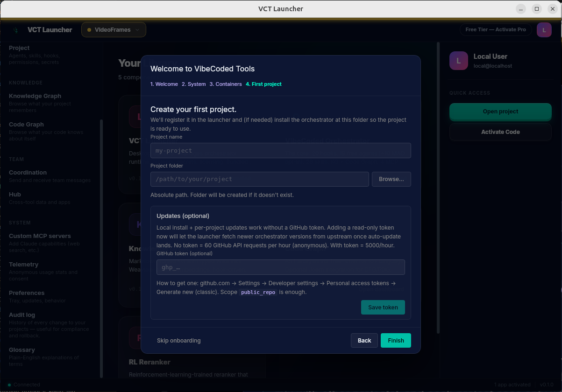This screenshot has height=392, width=562.
Task: Click the RL Reranker card title
Action: (149, 362)
